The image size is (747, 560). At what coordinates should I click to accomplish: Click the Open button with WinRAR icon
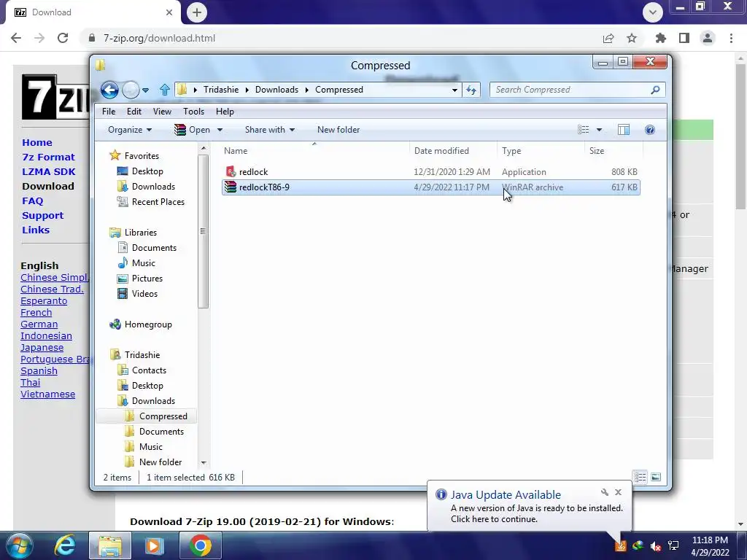point(193,130)
